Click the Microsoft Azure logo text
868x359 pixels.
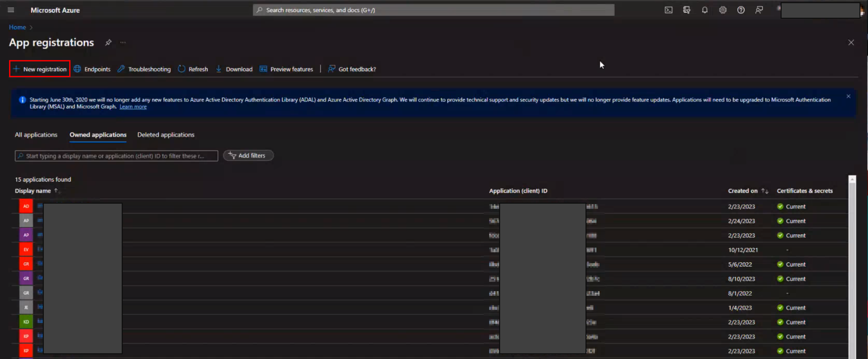tap(55, 10)
